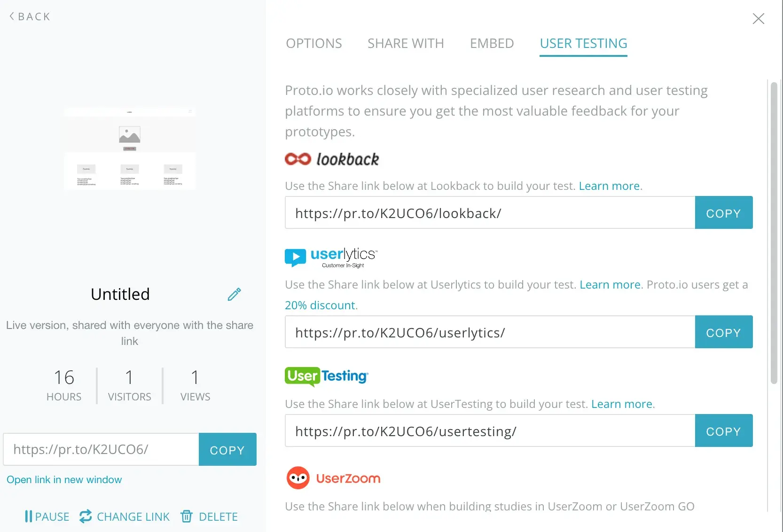Click the UserZoom owl logo
Screen dimensions: 783x532
[298, 478]
